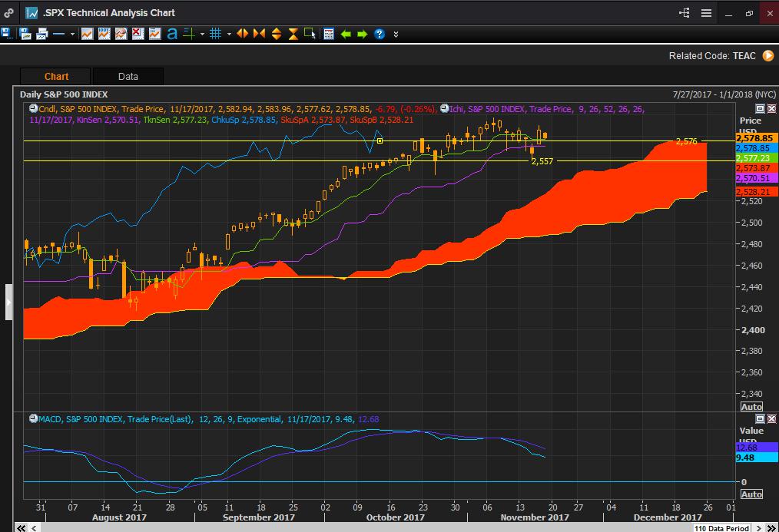Screen dimensions: 779x532
Task: Open the annotation text tool
Action: pos(174,33)
